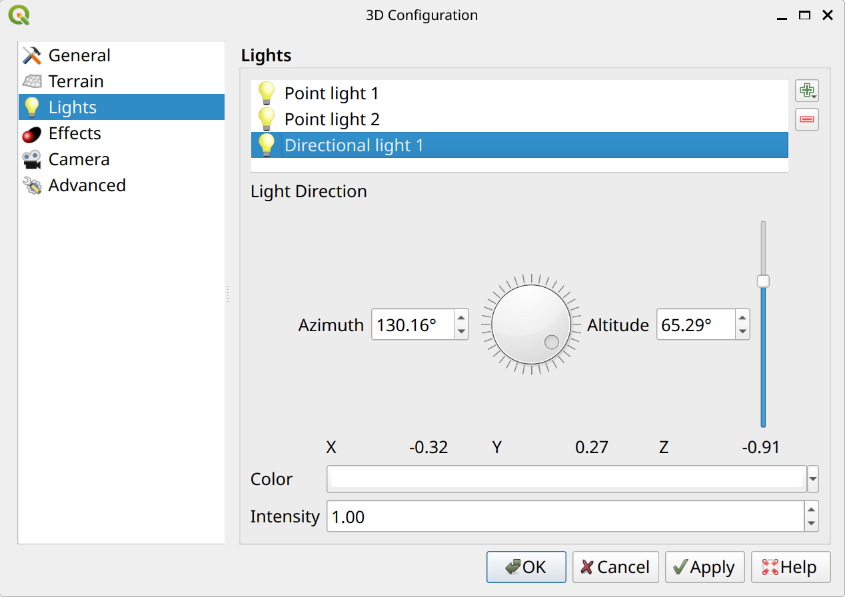Increase Azimuth with up arrow
845x597 pixels.
(x=461, y=317)
